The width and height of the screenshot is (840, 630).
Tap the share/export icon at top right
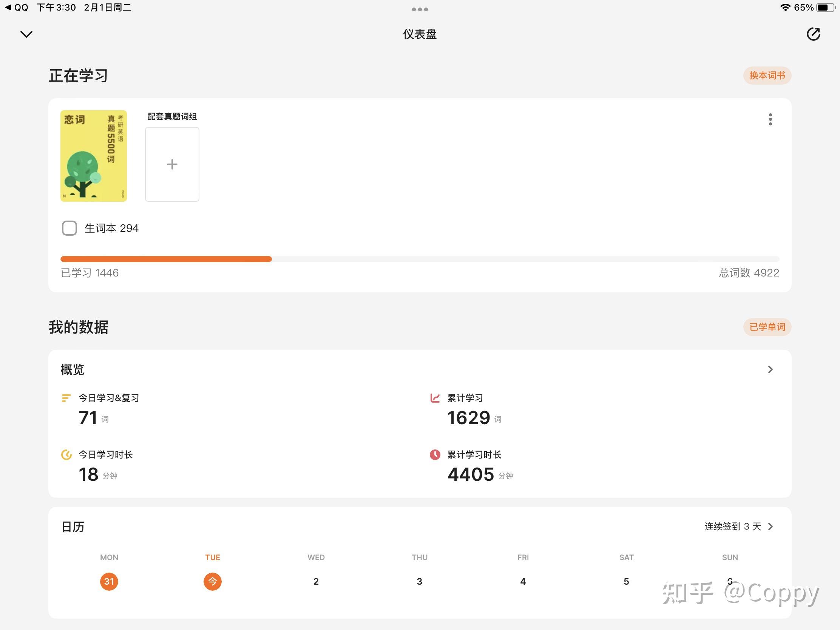(x=813, y=34)
